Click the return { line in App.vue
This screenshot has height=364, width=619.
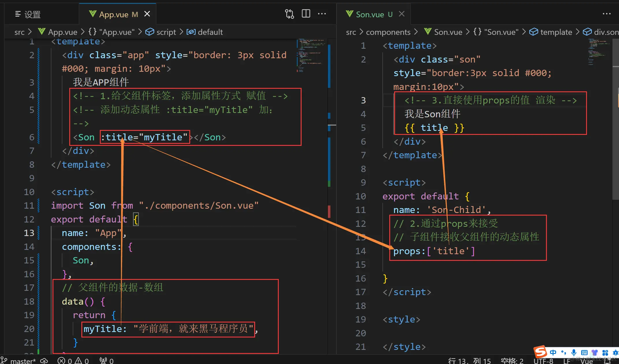coord(94,315)
